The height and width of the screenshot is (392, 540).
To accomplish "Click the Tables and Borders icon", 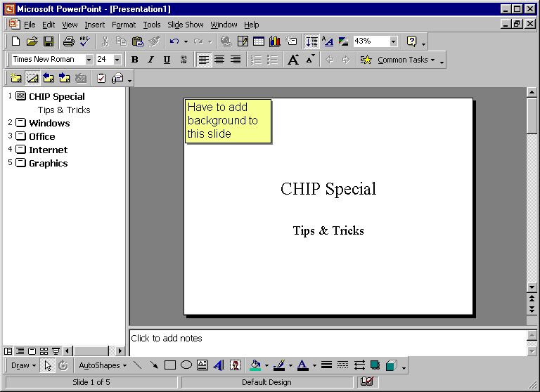I will [243, 41].
